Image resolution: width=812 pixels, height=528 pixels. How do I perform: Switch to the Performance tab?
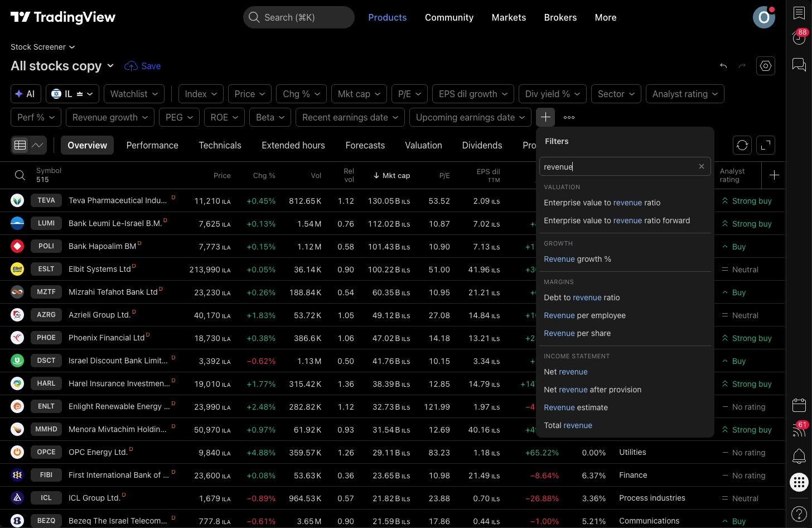152,145
